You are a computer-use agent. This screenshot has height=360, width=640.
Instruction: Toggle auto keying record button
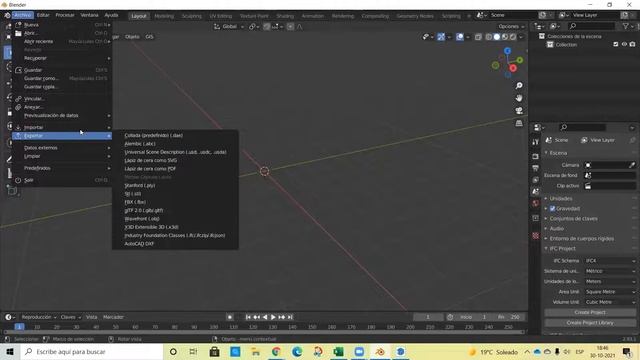[230, 317]
